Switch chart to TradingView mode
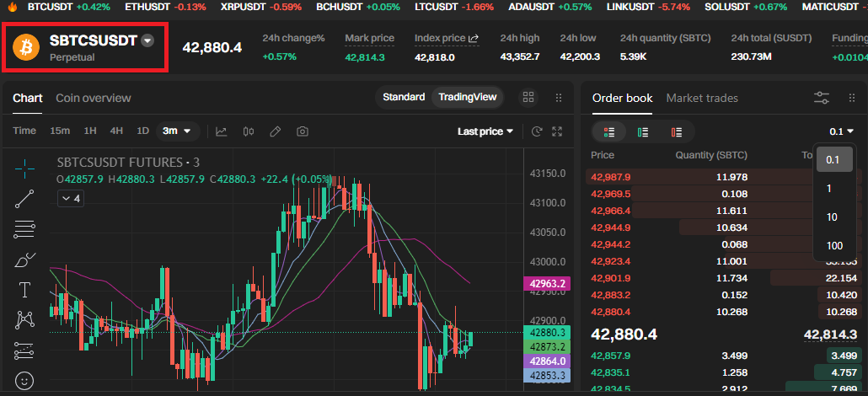Image resolution: width=868 pixels, height=396 pixels. 468,97
